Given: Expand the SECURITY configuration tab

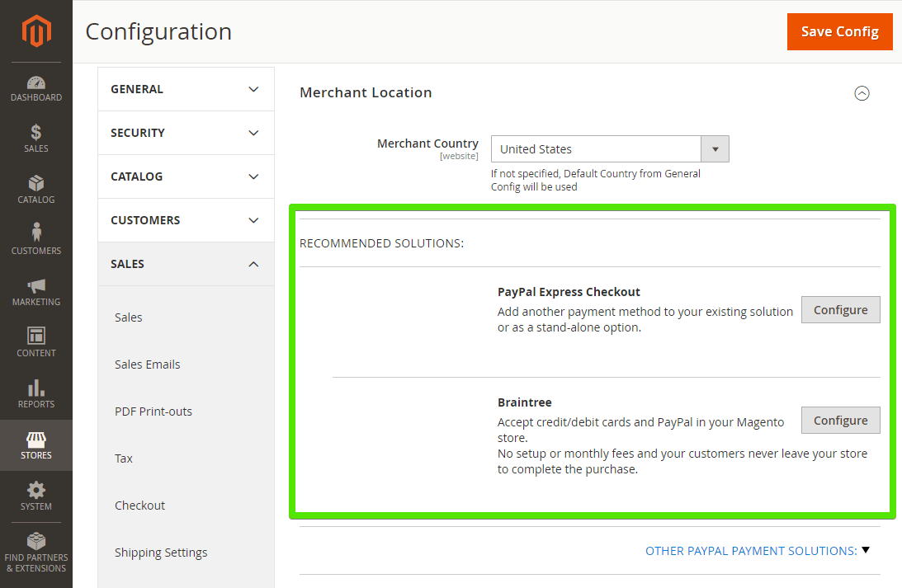Looking at the screenshot, I should (x=186, y=133).
